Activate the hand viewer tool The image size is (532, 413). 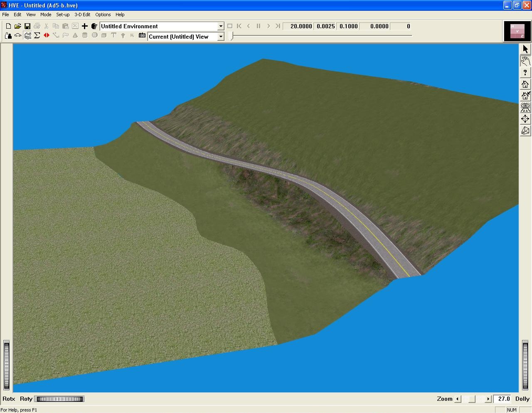pyautogui.click(x=525, y=61)
